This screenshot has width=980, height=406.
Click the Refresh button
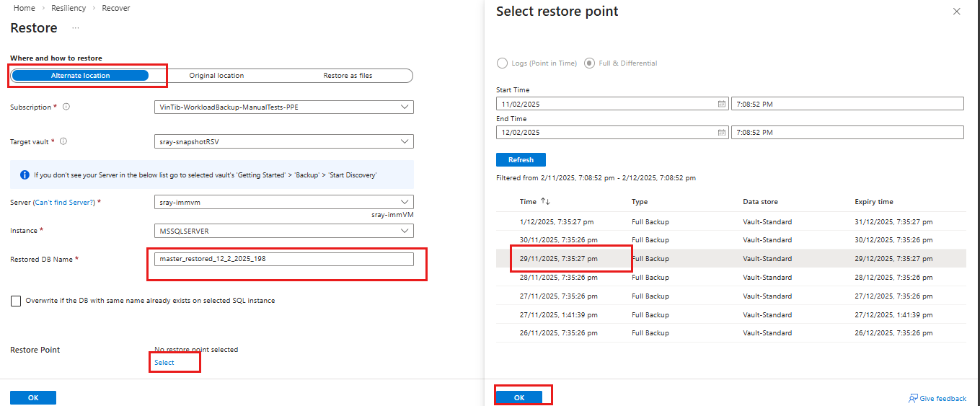521,159
